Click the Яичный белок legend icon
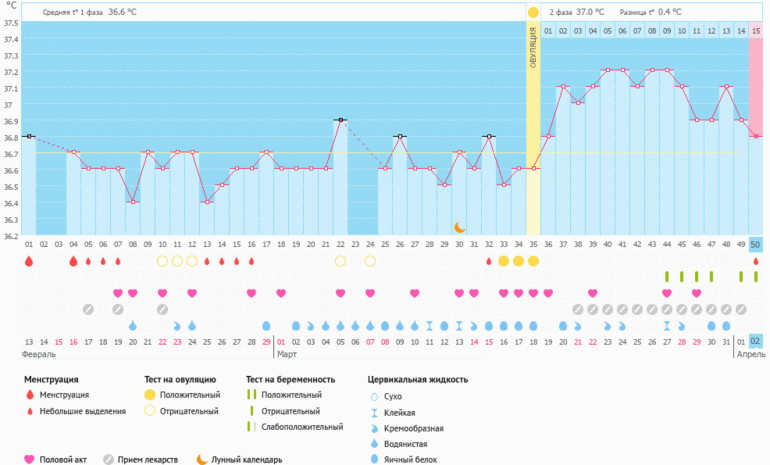 click(374, 456)
